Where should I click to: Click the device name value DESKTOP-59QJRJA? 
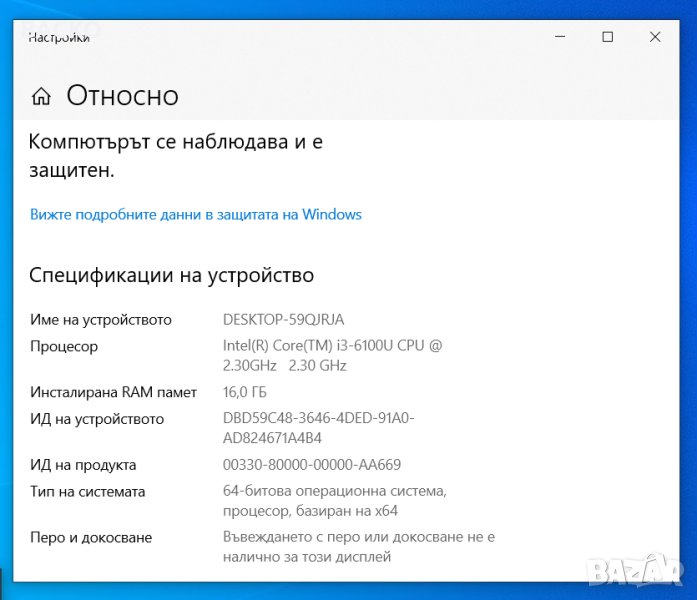click(283, 320)
